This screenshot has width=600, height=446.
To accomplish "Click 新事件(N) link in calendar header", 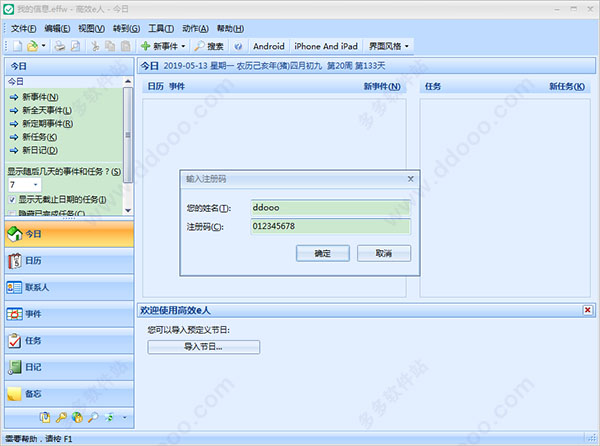I will coord(382,87).
